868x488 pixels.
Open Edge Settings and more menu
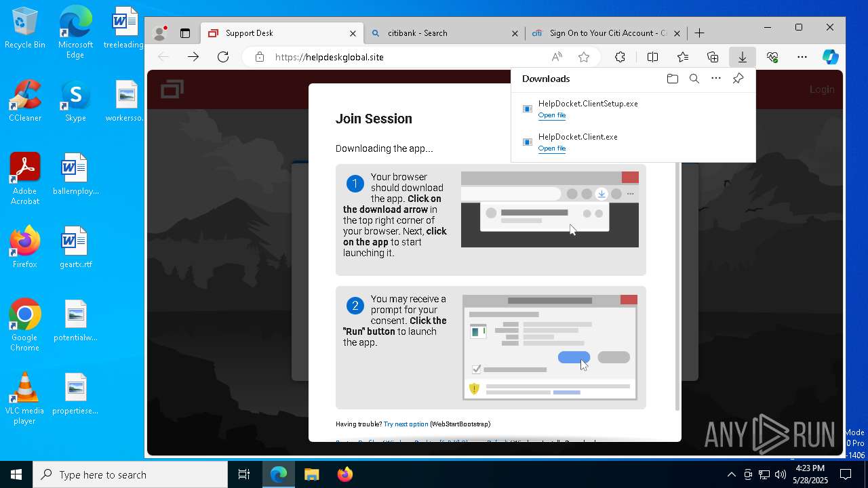(802, 57)
